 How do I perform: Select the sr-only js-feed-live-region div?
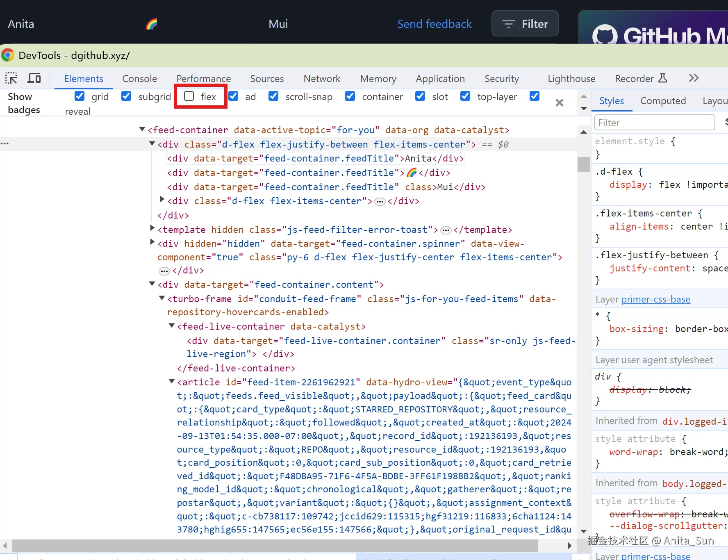pyautogui.click(x=381, y=347)
